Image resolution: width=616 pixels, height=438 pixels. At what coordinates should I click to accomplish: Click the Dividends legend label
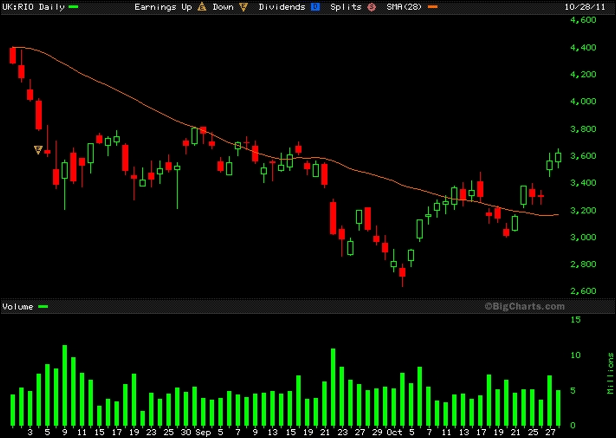pyautogui.click(x=282, y=7)
